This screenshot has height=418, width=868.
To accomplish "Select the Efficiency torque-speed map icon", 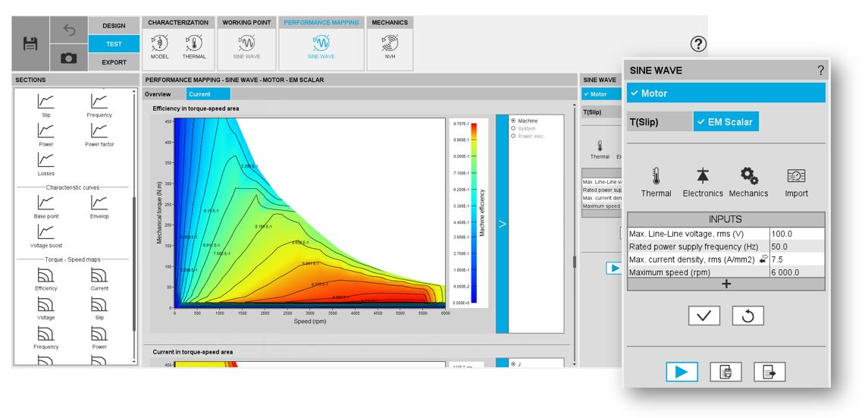I will click(x=45, y=278).
